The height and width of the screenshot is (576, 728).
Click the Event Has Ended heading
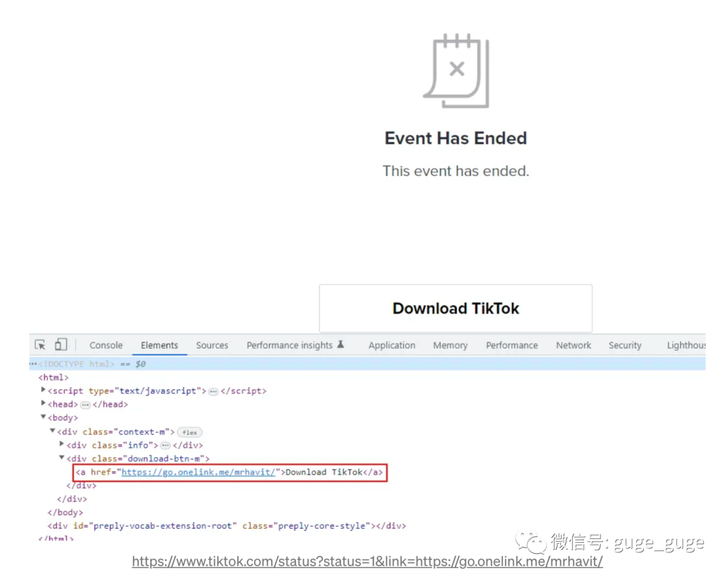[456, 138]
